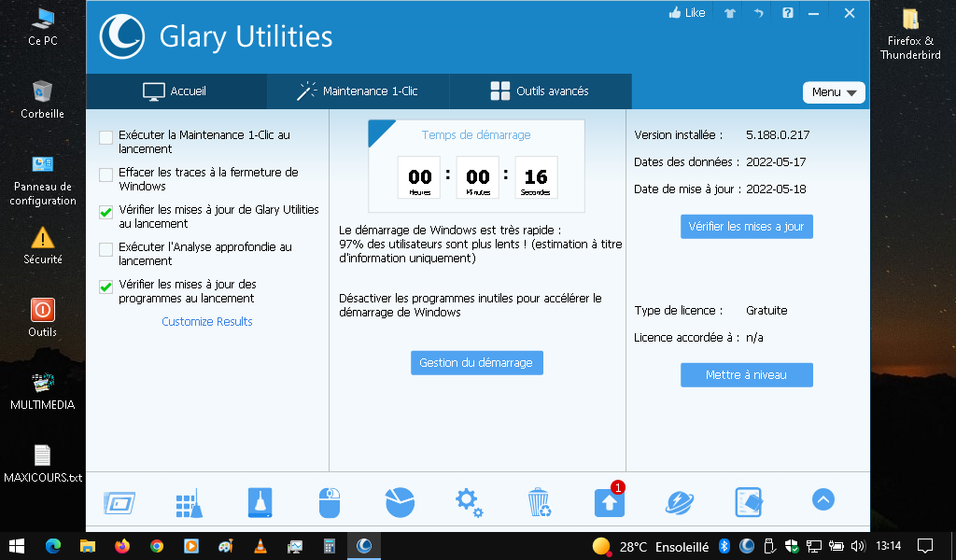The height and width of the screenshot is (560, 956).
Task: Open the help question mark icon
Action: [x=788, y=13]
